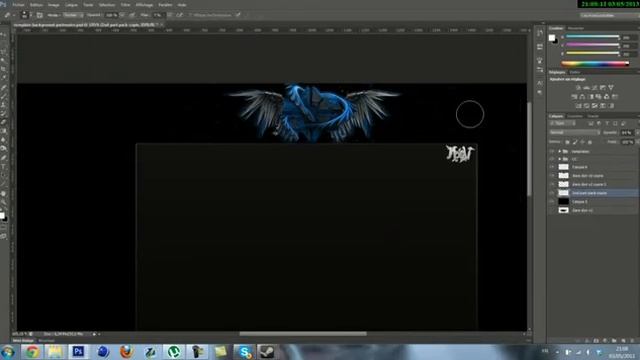Select the Calque 5 black layer thumbnail
Image resolution: width=640 pixels, height=360 pixels.
(x=563, y=202)
